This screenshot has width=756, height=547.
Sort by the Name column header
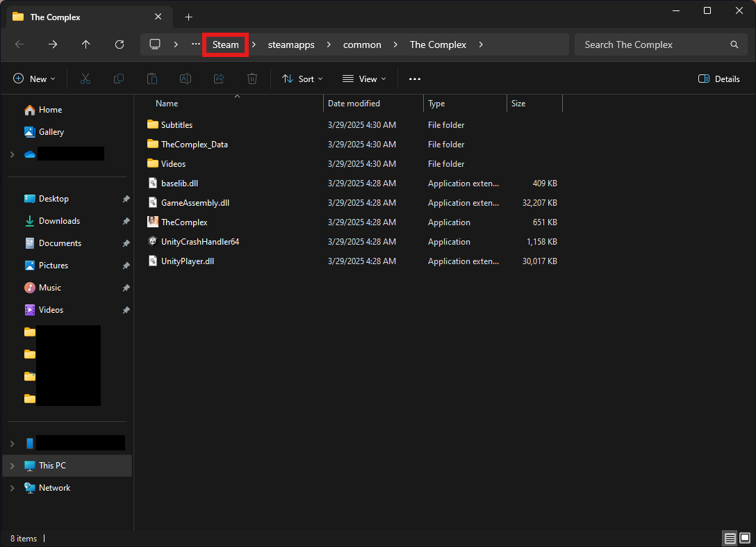pyautogui.click(x=167, y=104)
